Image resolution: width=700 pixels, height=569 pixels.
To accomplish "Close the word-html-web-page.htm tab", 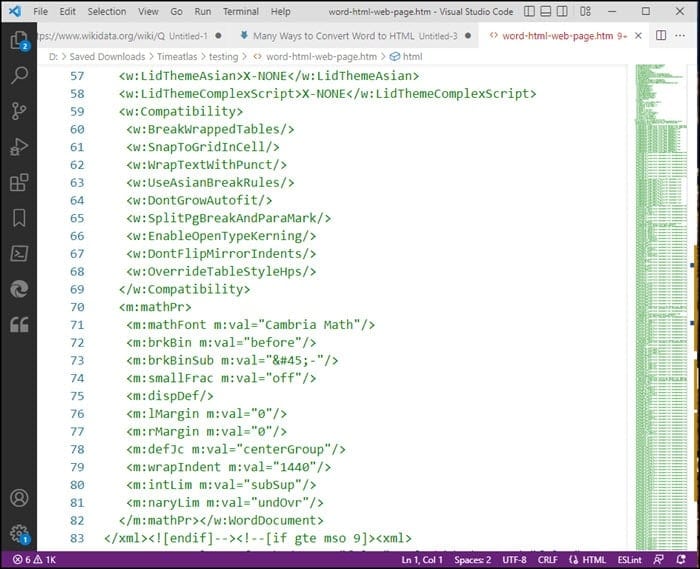I will coord(638,36).
